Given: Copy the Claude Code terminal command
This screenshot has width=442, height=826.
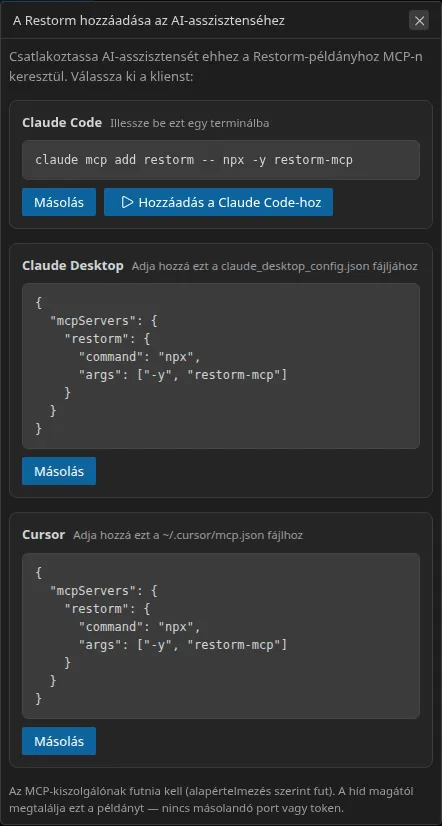Looking at the screenshot, I should [x=59, y=202].
